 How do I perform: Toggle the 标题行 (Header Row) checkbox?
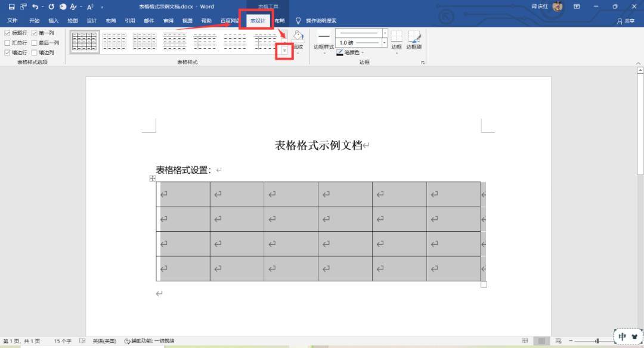click(7, 33)
